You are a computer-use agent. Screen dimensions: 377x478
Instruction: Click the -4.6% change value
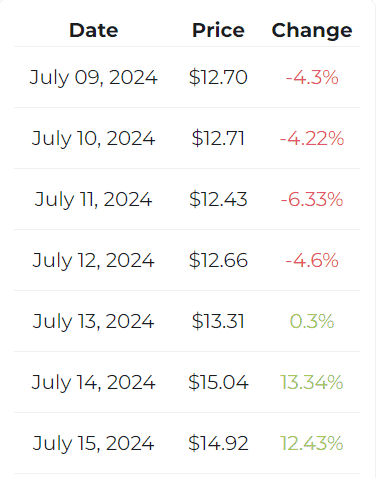coord(312,260)
